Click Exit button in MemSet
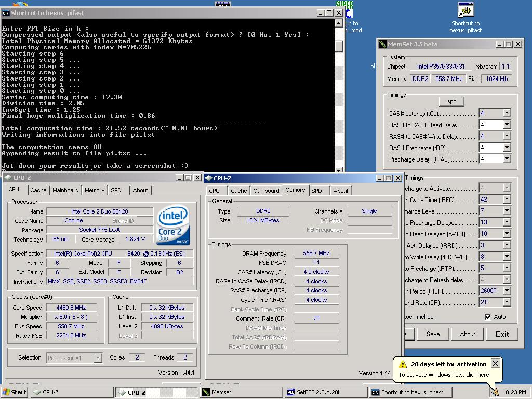 502,334
